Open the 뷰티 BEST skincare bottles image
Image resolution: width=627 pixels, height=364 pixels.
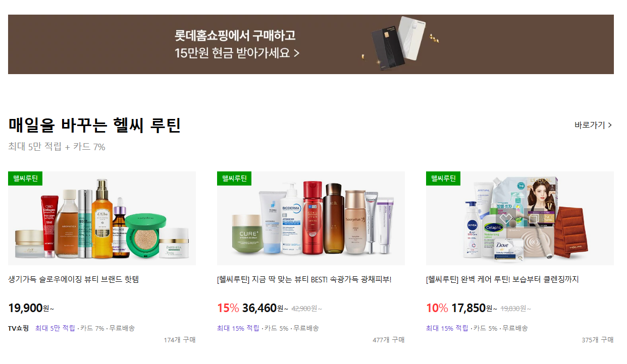[x=311, y=218]
